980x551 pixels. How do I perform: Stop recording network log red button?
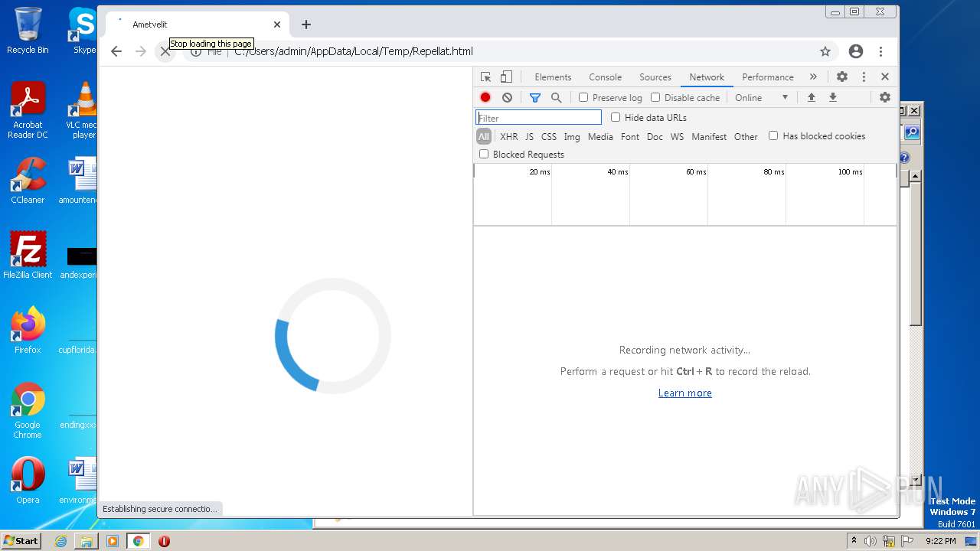tap(485, 97)
